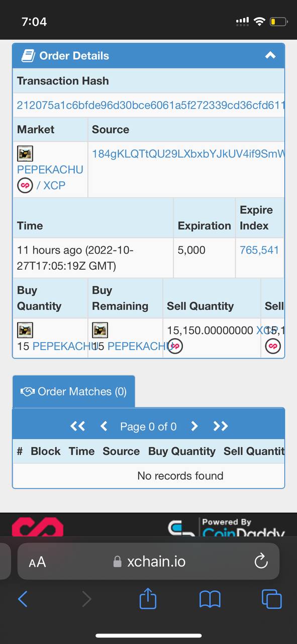The height and width of the screenshot is (644, 297).
Task: Collapse the Order Details panel chevron
Action: (270, 55)
